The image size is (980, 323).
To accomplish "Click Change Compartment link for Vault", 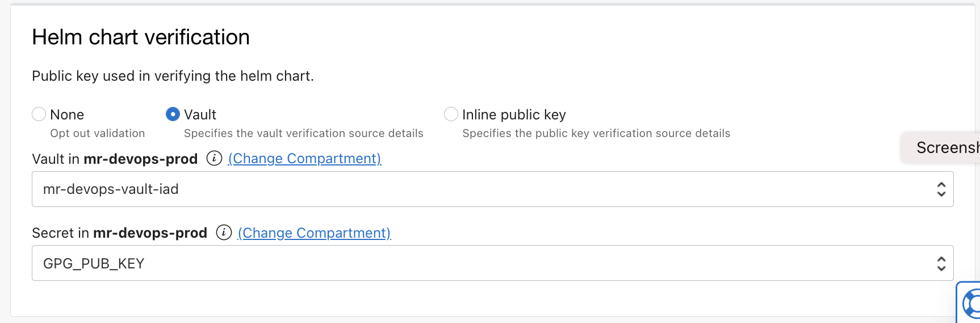I will [304, 159].
